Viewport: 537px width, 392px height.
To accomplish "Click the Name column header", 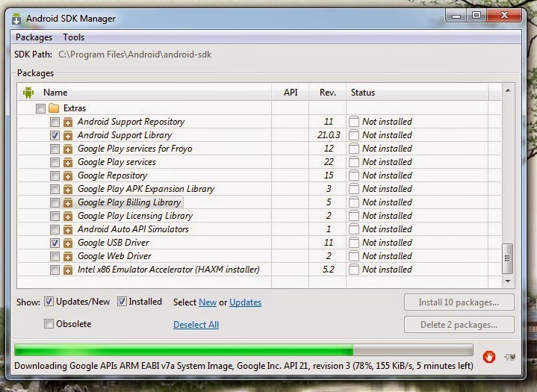I will point(145,93).
